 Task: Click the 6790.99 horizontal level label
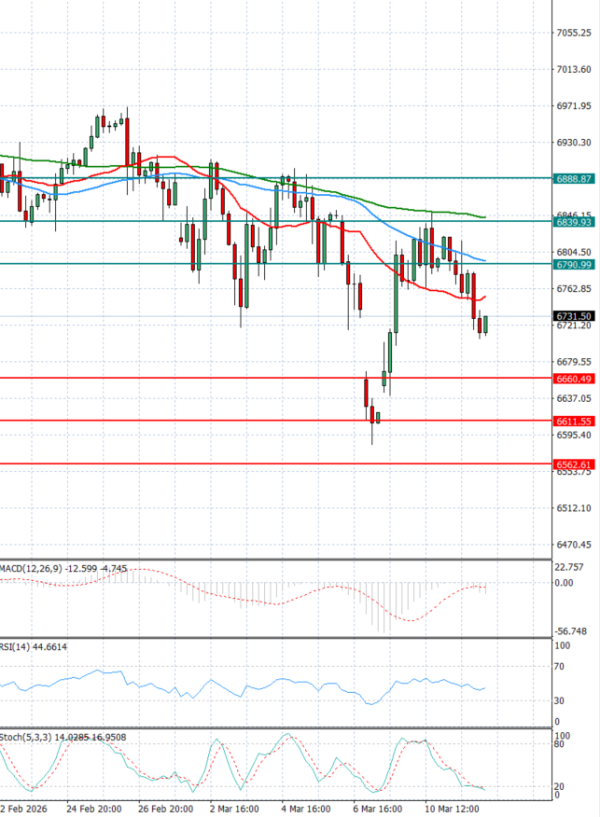tap(574, 264)
